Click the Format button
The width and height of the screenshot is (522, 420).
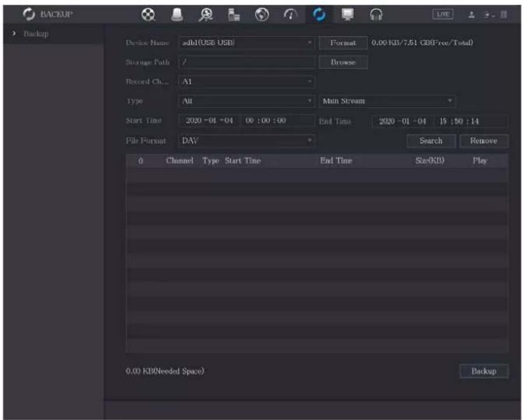(x=343, y=43)
